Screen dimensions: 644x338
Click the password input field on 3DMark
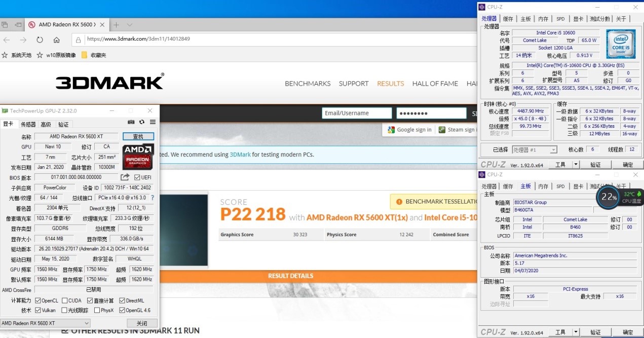coord(431,113)
